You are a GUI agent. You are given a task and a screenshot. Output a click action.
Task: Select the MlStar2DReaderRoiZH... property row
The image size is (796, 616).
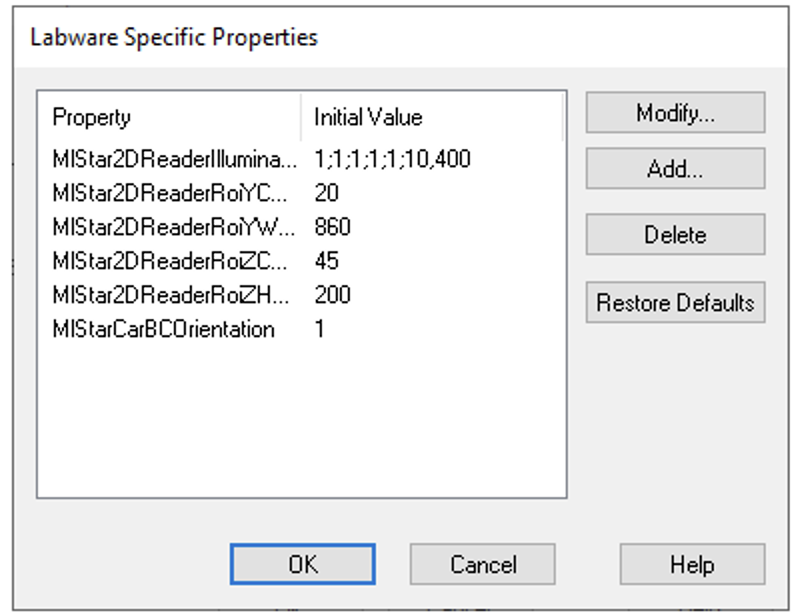click(170, 295)
